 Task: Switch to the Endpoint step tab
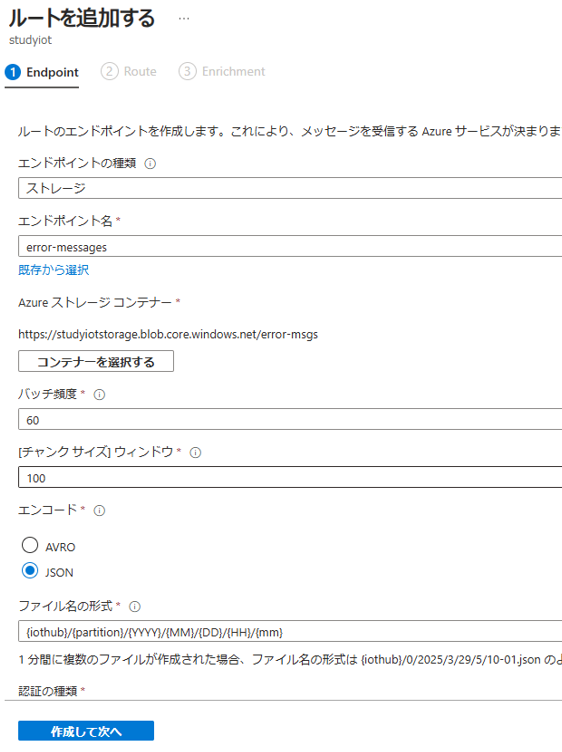tap(42, 72)
